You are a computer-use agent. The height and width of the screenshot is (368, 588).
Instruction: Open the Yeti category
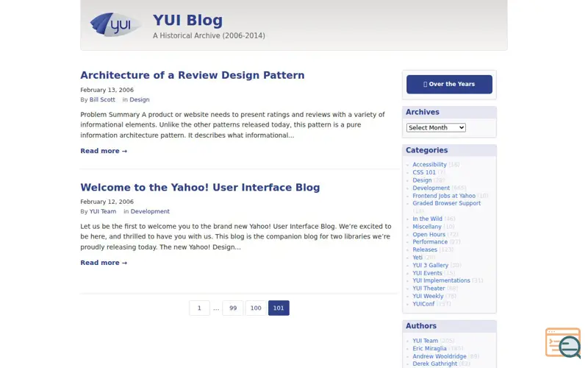pos(417,258)
